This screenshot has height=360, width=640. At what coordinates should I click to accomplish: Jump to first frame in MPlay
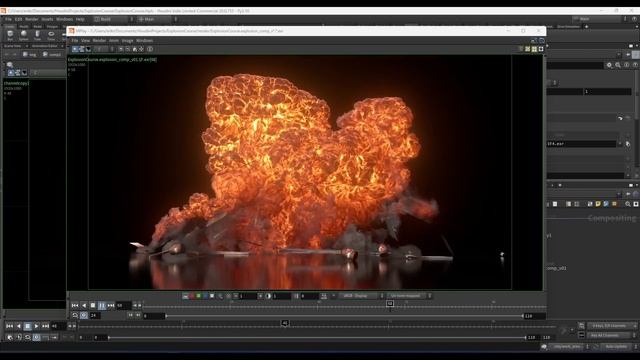75,305
